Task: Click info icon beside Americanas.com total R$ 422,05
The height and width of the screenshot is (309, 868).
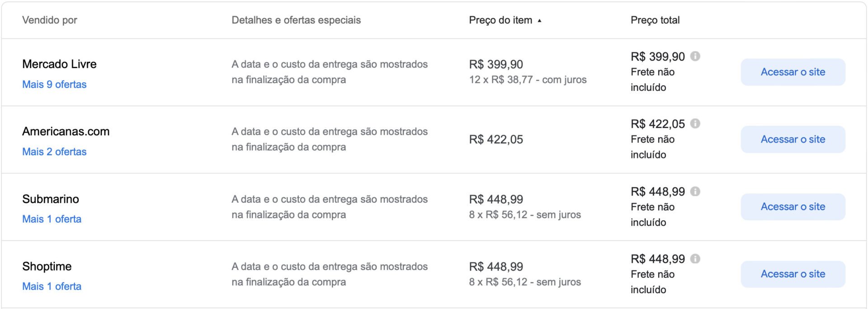Action: coord(695,124)
